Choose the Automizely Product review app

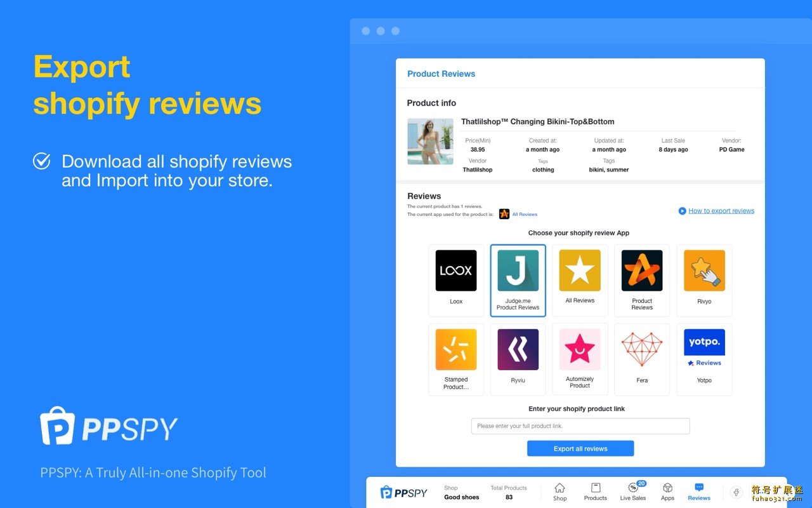(x=580, y=359)
